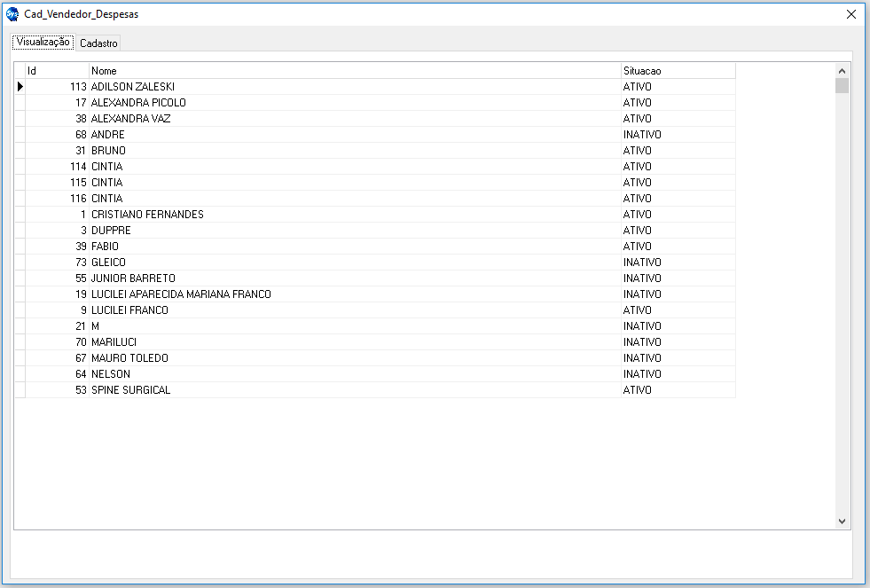870x588 pixels.
Task: Switch to the Cadastro tab
Action: 98,43
